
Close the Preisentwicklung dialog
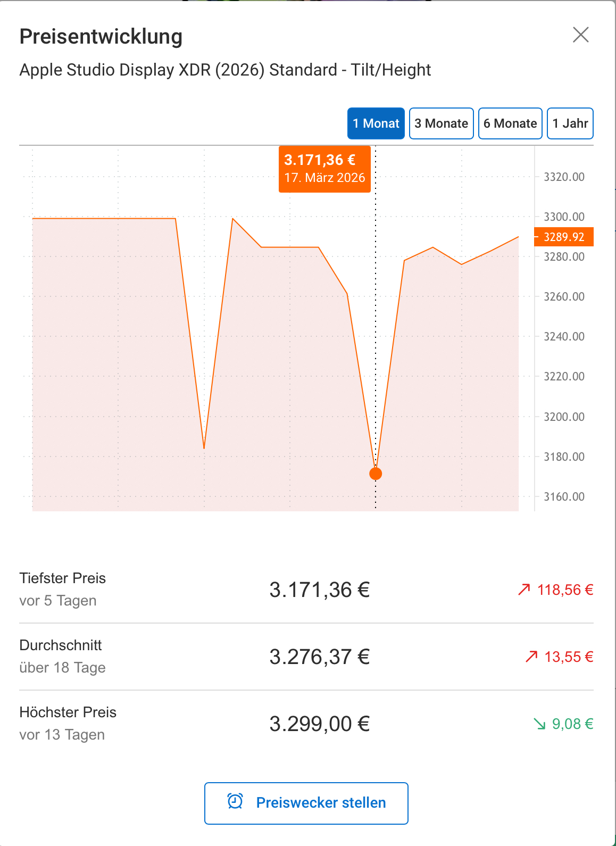[x=580, y=35]
